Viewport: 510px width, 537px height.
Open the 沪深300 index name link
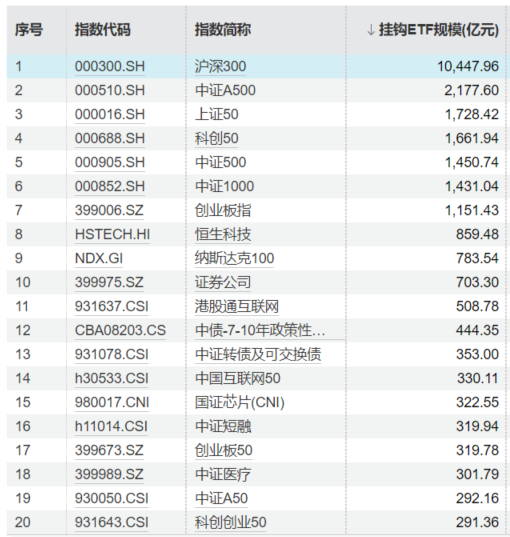tap(221, 66)
